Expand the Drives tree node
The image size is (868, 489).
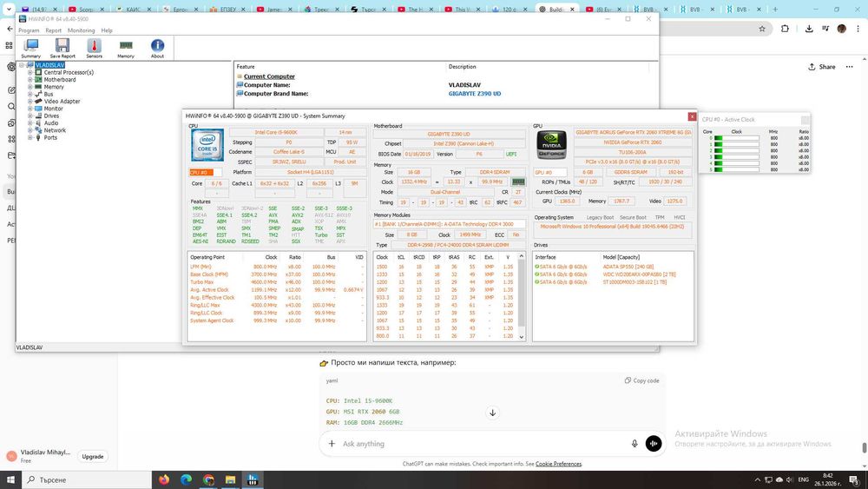[30, 116]
